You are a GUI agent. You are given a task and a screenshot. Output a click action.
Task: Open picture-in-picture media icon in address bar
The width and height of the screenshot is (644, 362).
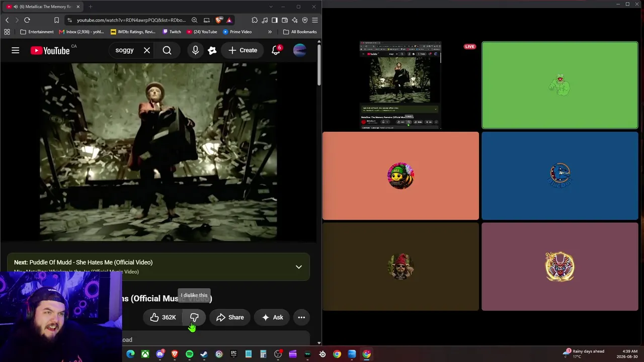[207, 20]
